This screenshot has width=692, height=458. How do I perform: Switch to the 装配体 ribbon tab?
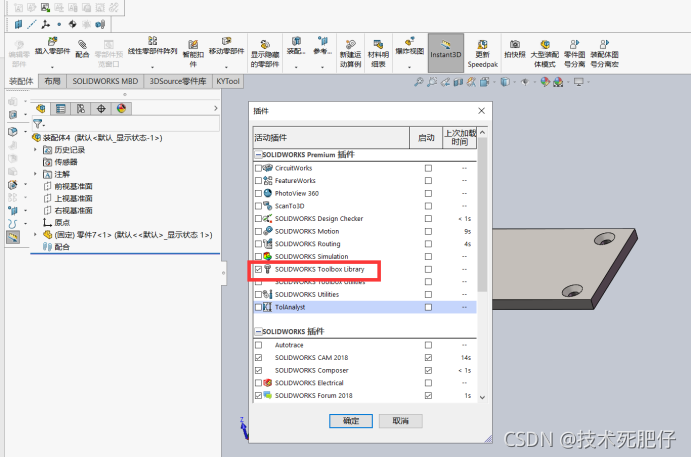click(21, 81)
